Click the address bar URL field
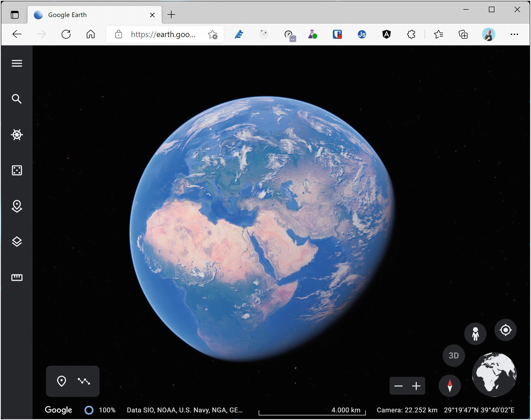Image resolution: width=531 pixels, height=420 pixels. point(163,34)
